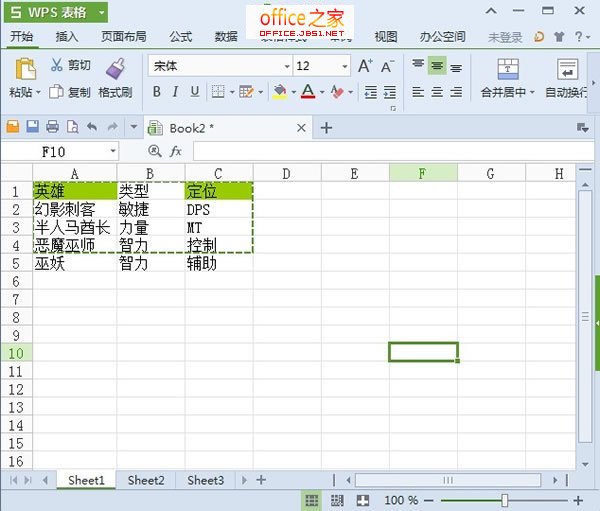Switch to the Sheet2 worksheet tab

(146, 480)
